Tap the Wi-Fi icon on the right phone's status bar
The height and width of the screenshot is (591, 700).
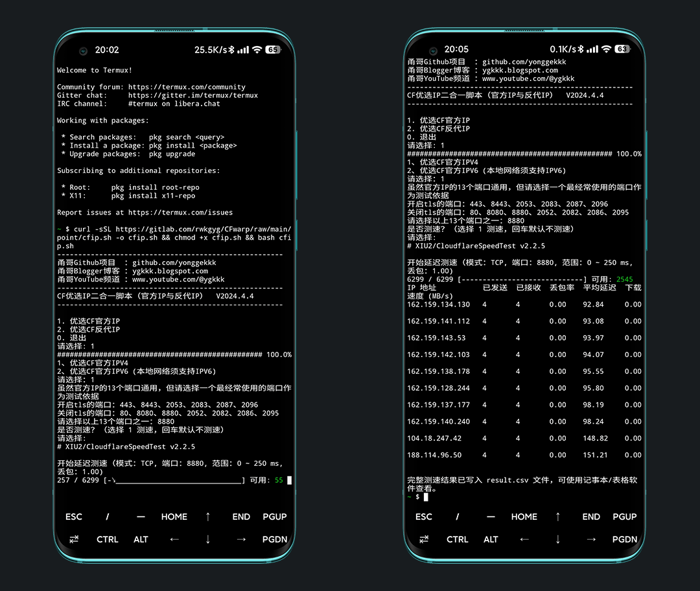(606, 49)
